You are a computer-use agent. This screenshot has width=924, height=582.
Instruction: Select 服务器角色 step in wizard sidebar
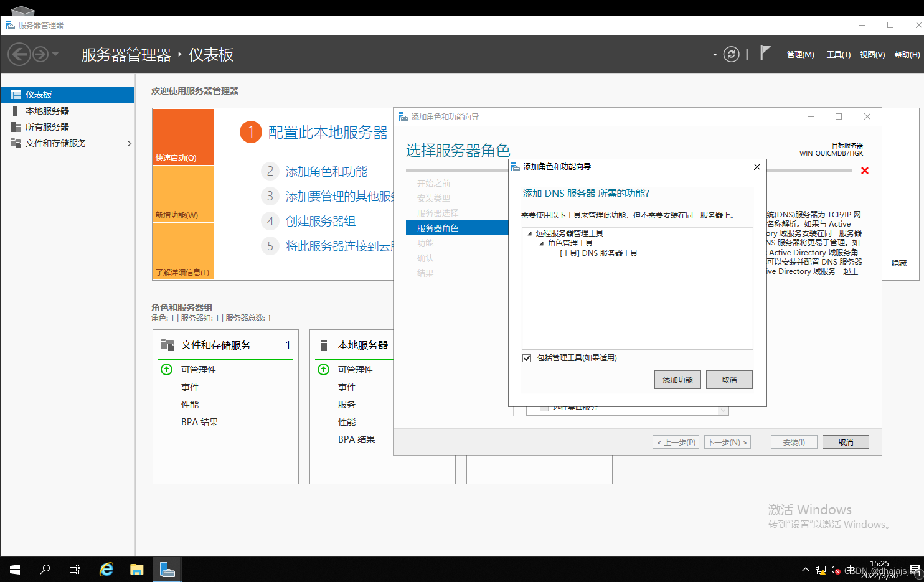[457, 228]
